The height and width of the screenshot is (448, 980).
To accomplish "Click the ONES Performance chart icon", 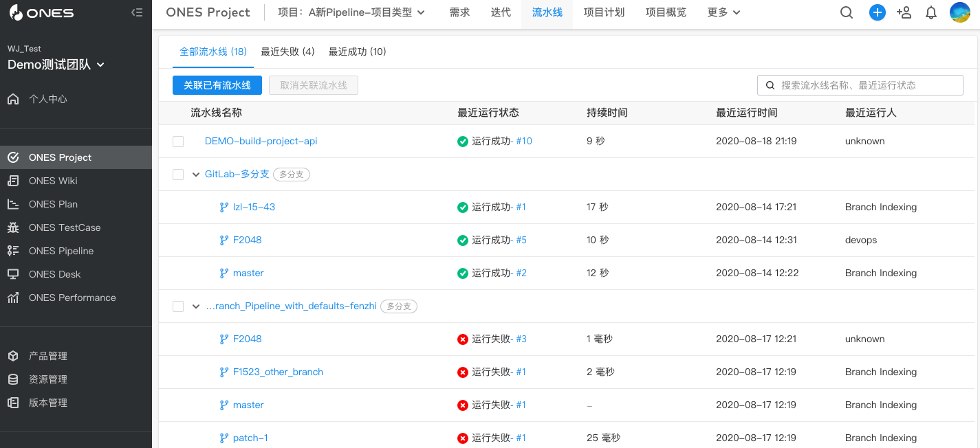I will pos(13,298).
